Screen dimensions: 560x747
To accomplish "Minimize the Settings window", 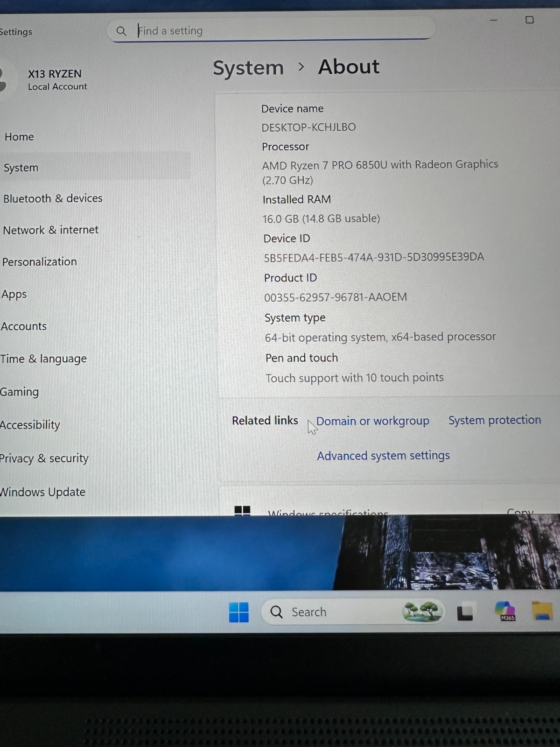I will [494, 21].
